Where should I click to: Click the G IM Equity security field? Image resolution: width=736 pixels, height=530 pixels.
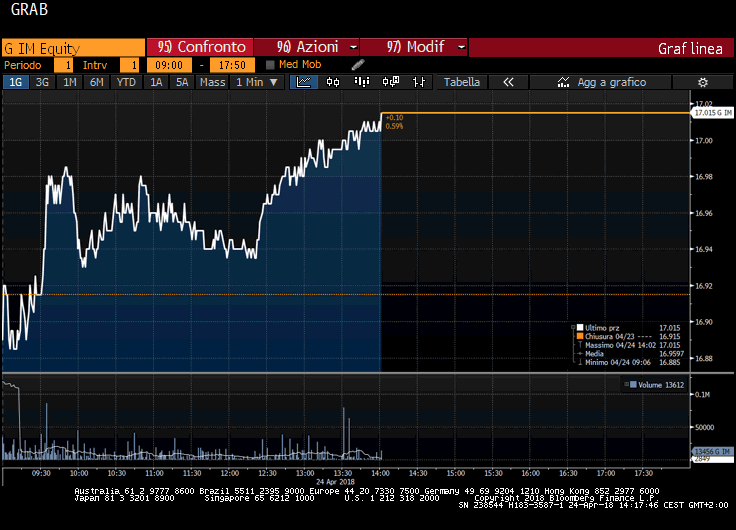click(74, 48)
